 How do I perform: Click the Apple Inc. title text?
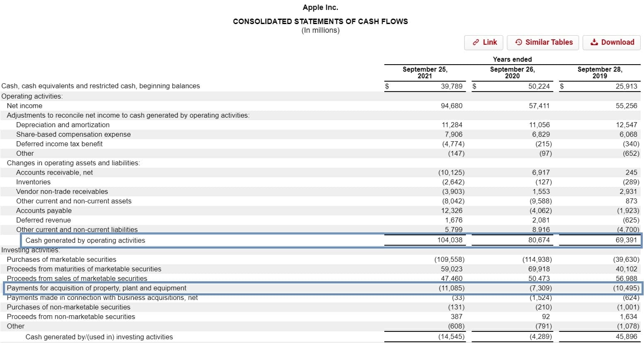coord(320,7)
